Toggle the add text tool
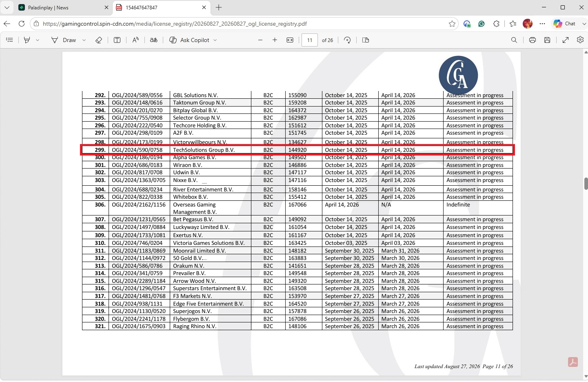 tap(117, 40)
